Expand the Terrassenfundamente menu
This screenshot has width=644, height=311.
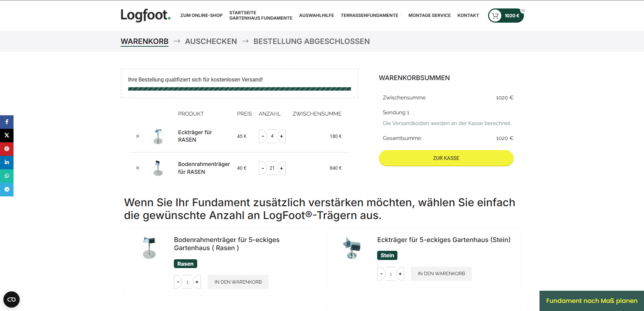pyautogui.click(x=371, y=15)
